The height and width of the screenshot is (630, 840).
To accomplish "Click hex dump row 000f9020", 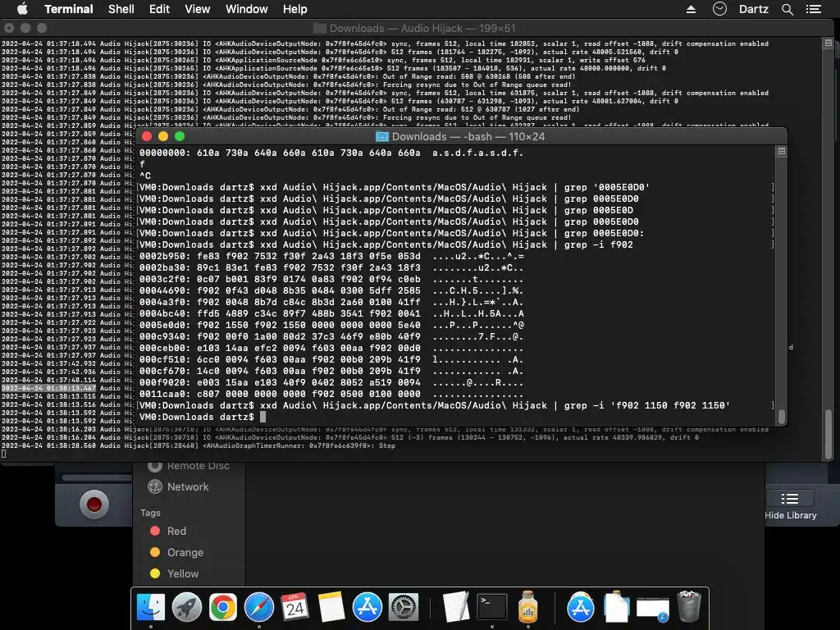I will click(331, 382).
